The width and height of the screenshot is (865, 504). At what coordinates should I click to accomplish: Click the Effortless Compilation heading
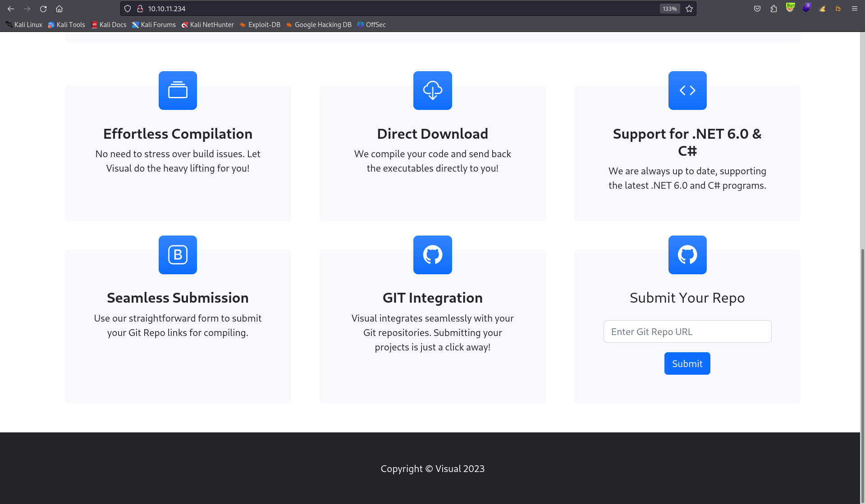click(178, 134)
